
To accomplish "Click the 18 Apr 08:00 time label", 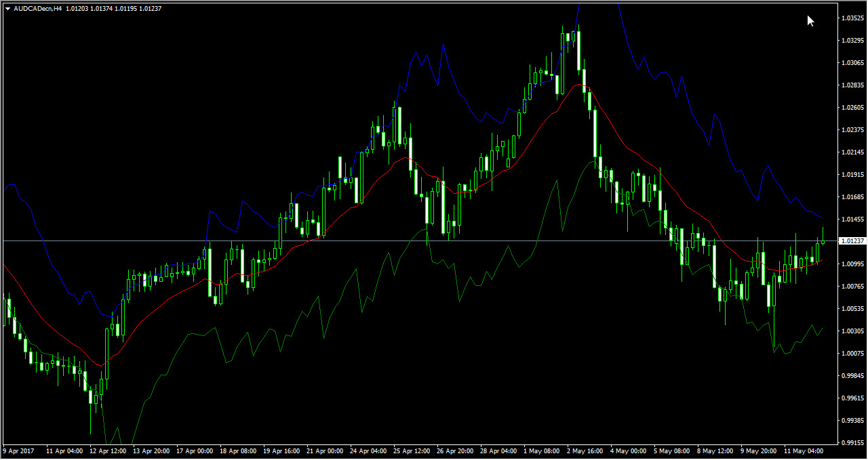I will point(238,451).
